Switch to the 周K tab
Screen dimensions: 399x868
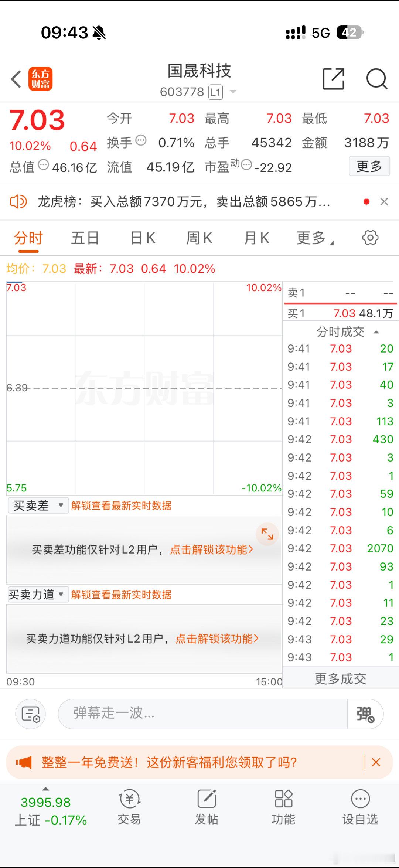[x=199, y=238]
